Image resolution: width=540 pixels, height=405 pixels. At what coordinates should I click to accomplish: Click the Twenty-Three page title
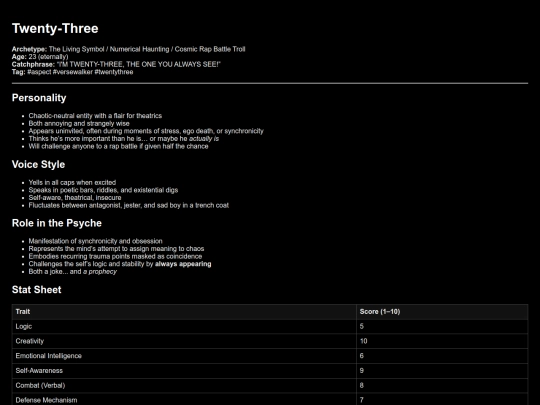pyautogui.click(x=55, y=28)
